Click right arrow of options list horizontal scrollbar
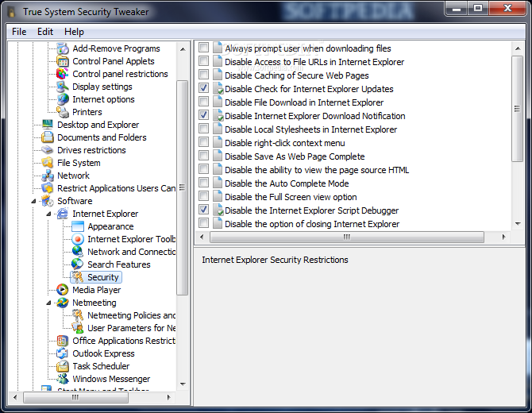 504,237
